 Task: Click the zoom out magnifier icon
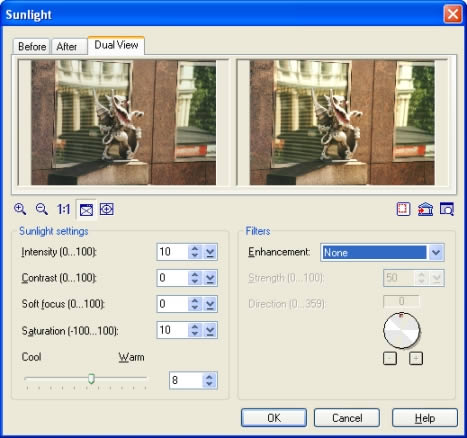[x=42, y=209]
